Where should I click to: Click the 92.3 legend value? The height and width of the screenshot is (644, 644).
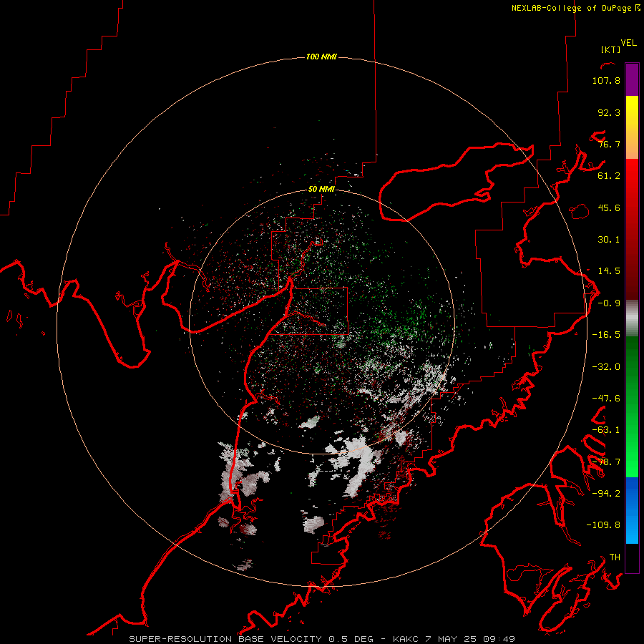[609, 112]
